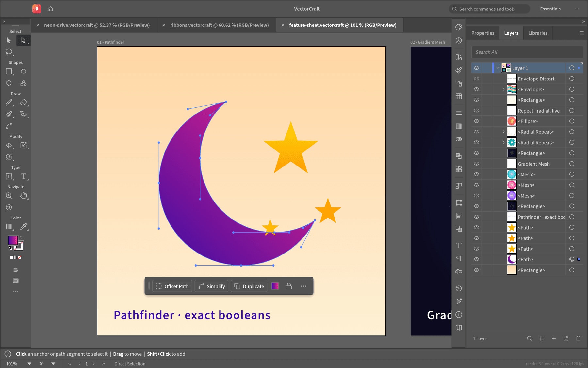The width and height of the screenshot is (588, 368).
Task: Click the Home icon
Action: click(x=50, y=9)
